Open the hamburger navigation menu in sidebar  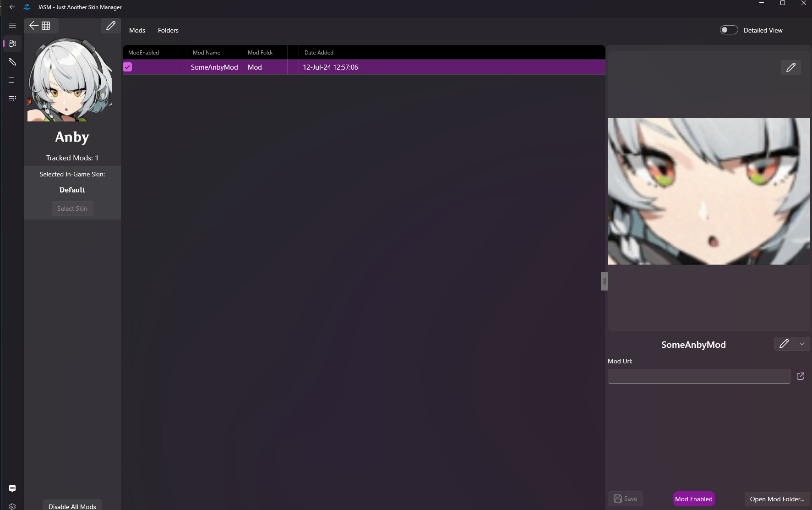(12, 25)
